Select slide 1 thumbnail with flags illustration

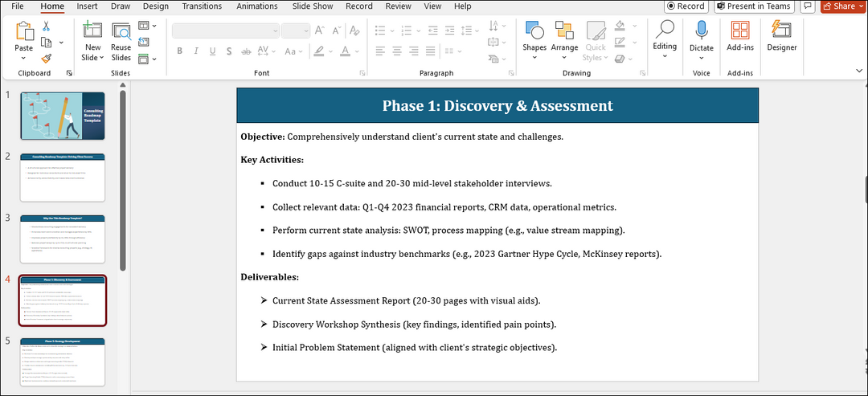pos(63,116)
